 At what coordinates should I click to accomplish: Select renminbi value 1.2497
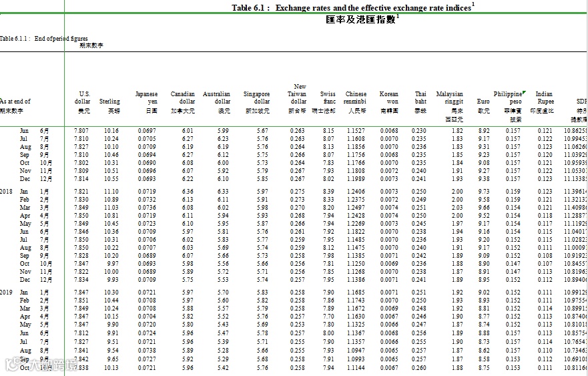click(x=356, y=208)
